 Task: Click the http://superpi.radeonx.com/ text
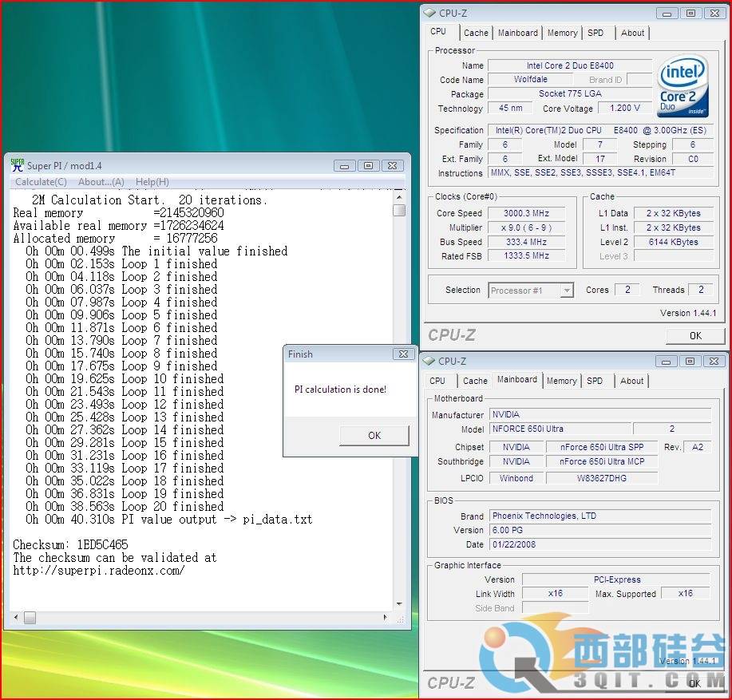[99, 570]
